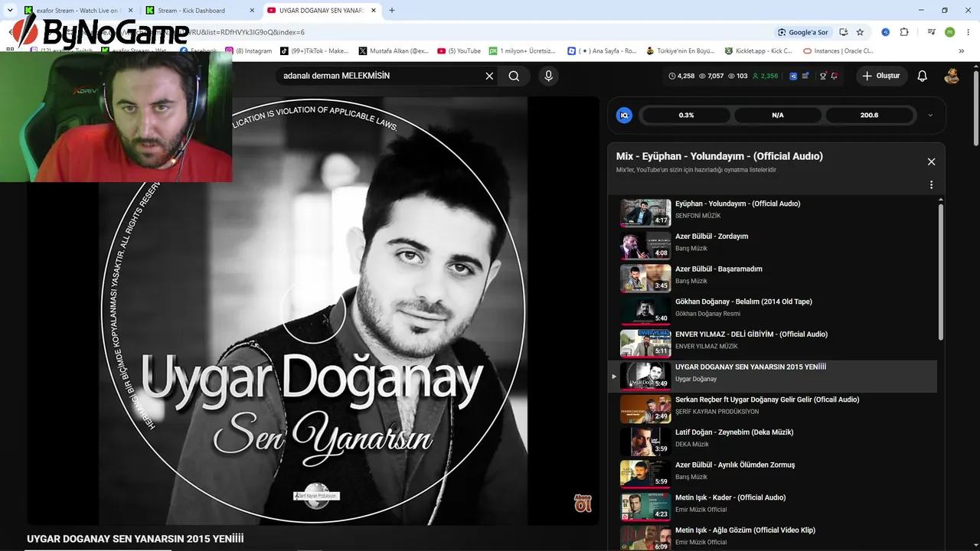980x551 pixels.
Task: Bookmark this page with the star icon
Action: coord(860,32)
